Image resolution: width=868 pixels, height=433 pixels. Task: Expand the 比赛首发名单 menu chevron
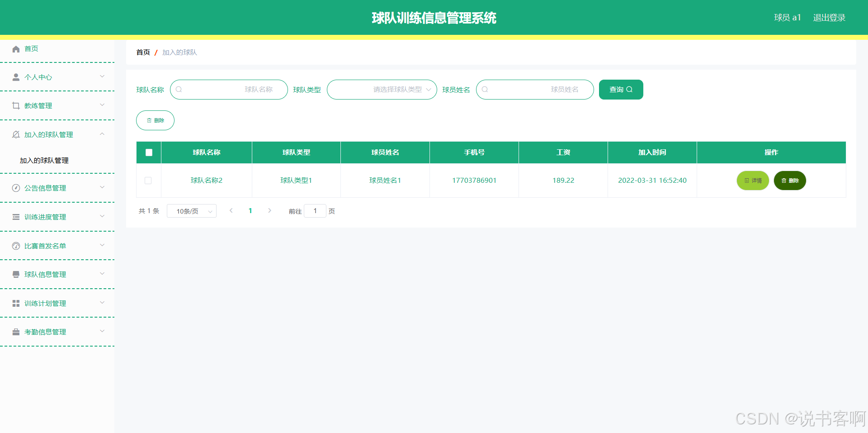(x=102, y=245)
